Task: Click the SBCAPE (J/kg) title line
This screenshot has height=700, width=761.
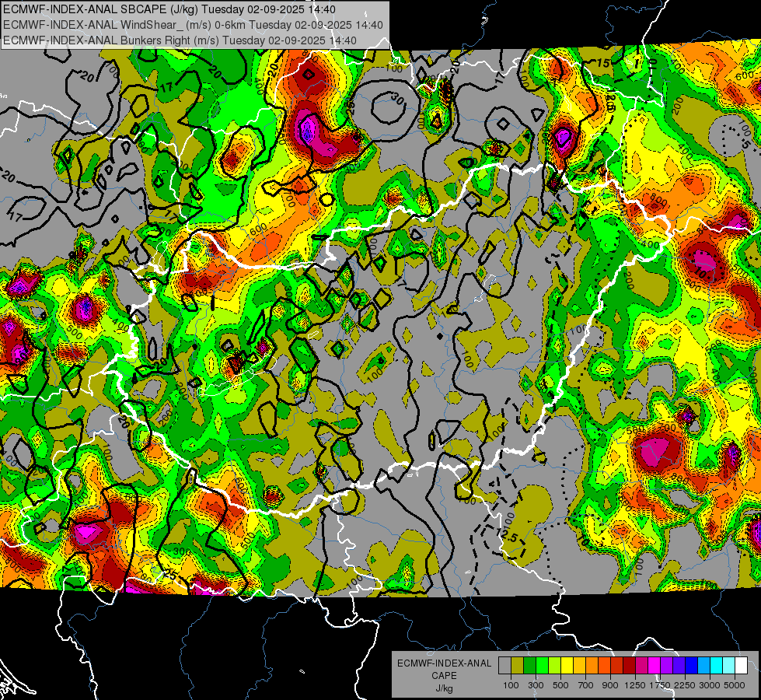Action: [169, 9]
